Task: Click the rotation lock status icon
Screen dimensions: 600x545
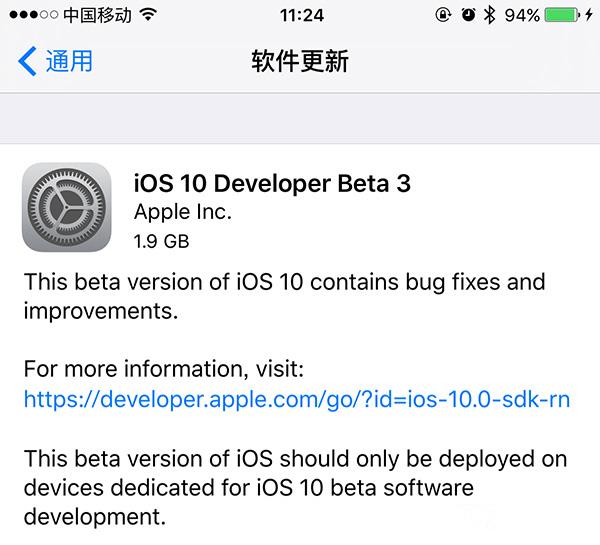Action: pyautogui.click(x=441, y=16)
